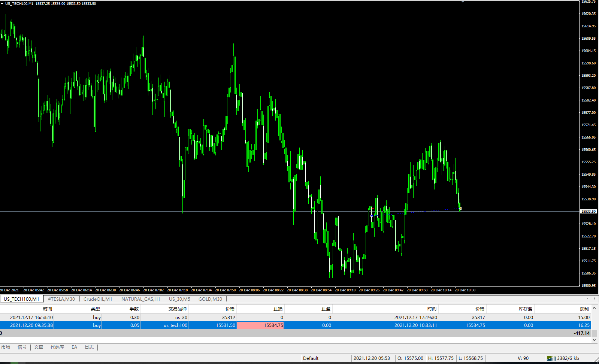Click the V: 90 volume status value
Screen dimensions: 599x364
tap(523, 358)
